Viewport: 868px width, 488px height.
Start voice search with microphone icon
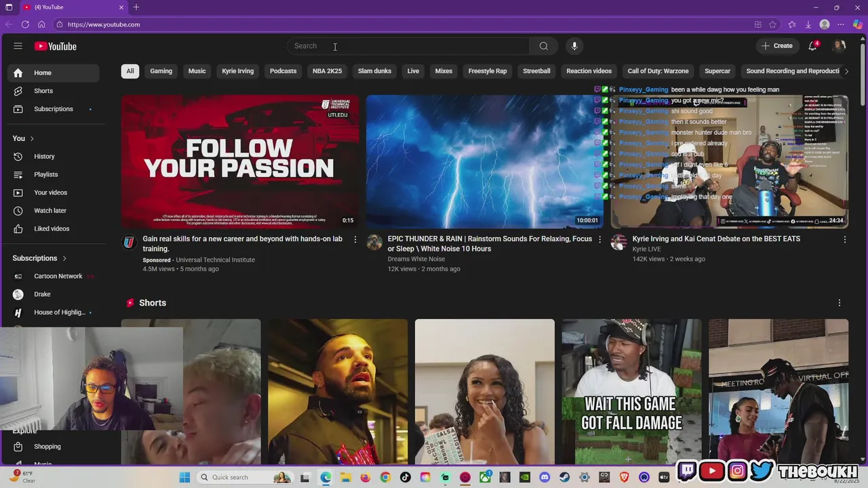(x=574, y=46)
